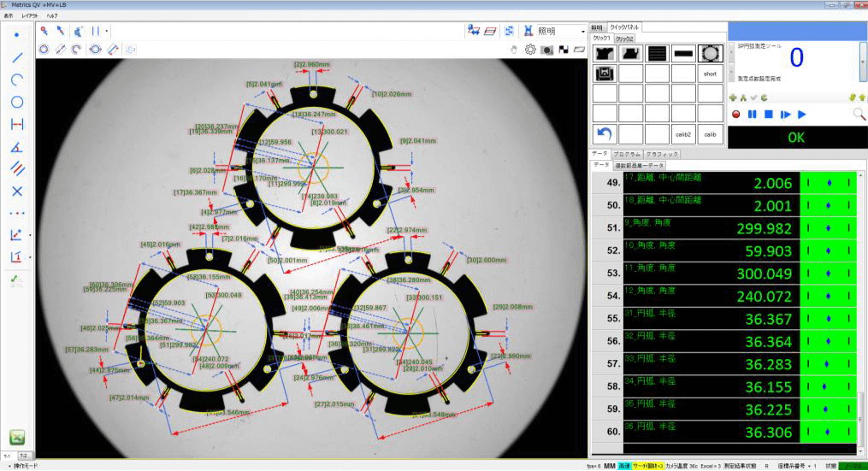Open the 照明 dropdown
Image resolution: width=868 pixels, height=471 pixels.
(x=582, y=31)
